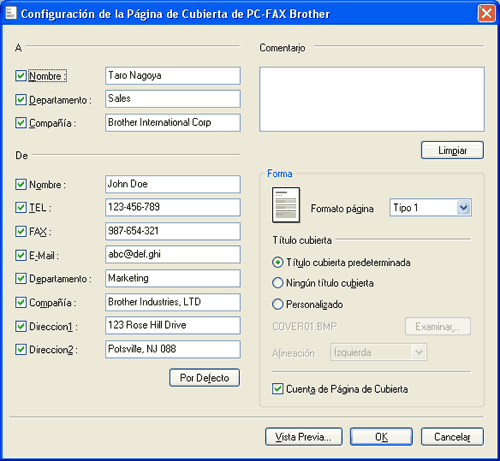Image resolution: width=500 pixels, height=461 pixels.
Task: Toggle Cuenta de Página de Cubierta checkbox
Action: point(278,389)
